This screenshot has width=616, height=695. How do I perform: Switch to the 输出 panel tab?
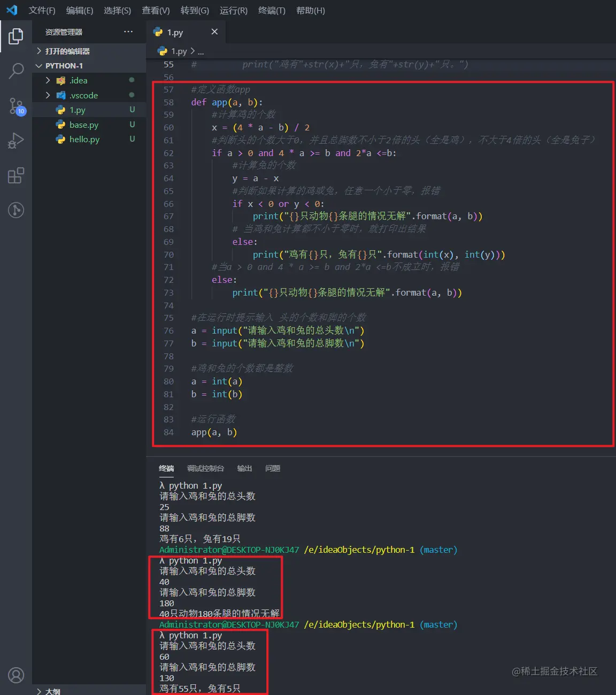click(244, 468)
